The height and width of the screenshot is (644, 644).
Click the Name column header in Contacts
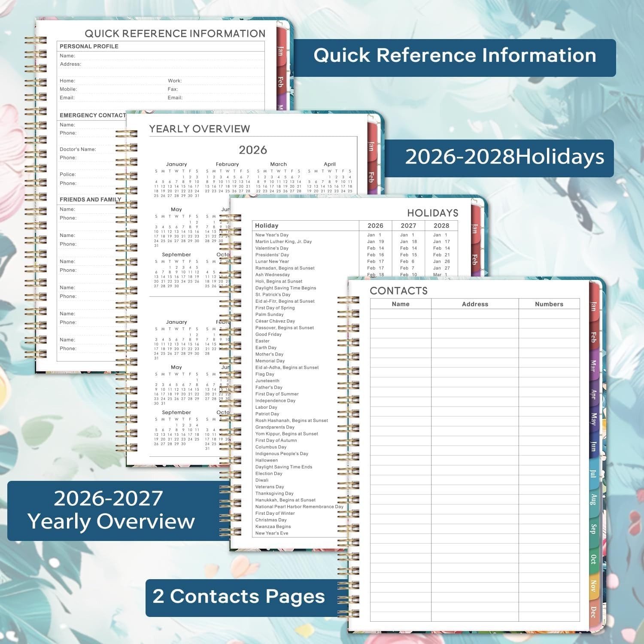(x=401, y=304)
